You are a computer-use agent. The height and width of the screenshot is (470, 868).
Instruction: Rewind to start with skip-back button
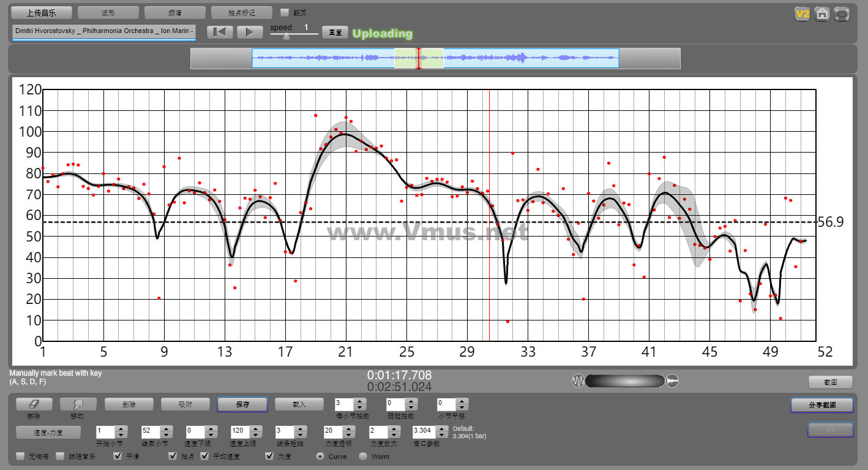[220, 32]
